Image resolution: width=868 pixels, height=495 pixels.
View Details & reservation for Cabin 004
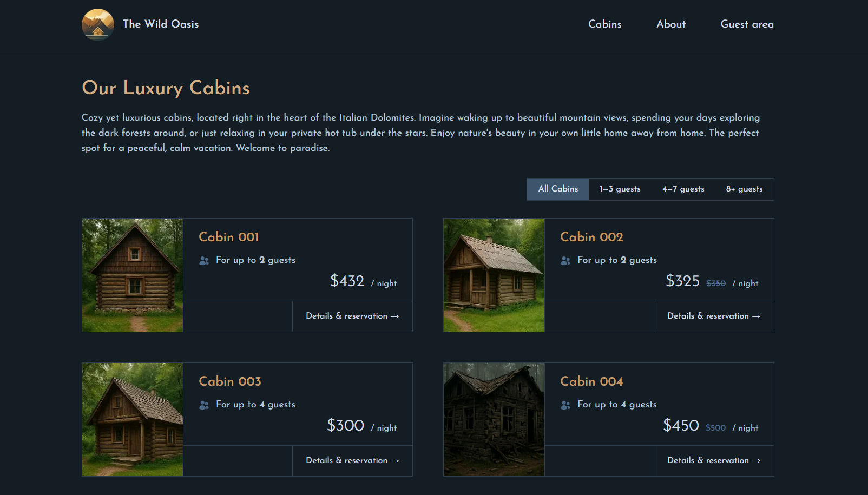pos(714,461)
